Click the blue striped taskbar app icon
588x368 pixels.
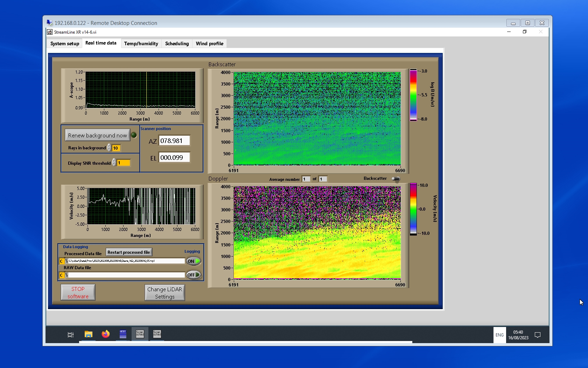[x=123, y=334]
